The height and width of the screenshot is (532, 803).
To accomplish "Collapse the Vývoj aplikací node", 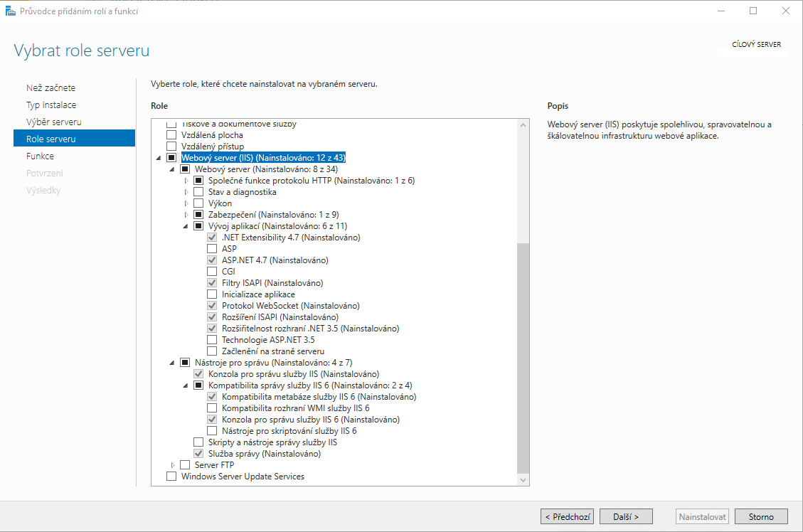I will 186,226.
